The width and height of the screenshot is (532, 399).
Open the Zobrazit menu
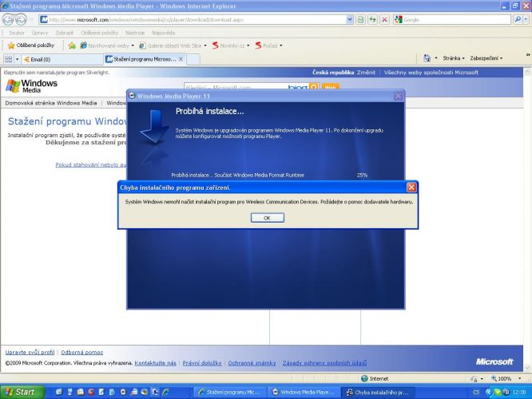[x=64, y=33]
